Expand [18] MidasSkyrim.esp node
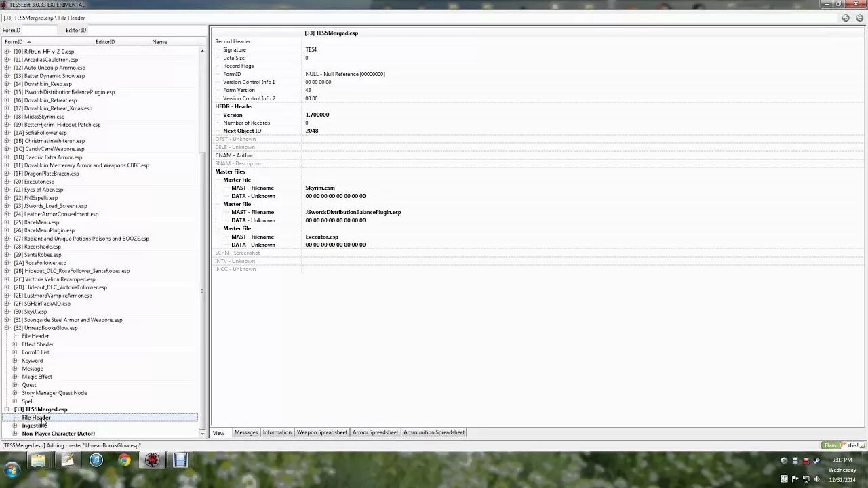 (7, 117)
